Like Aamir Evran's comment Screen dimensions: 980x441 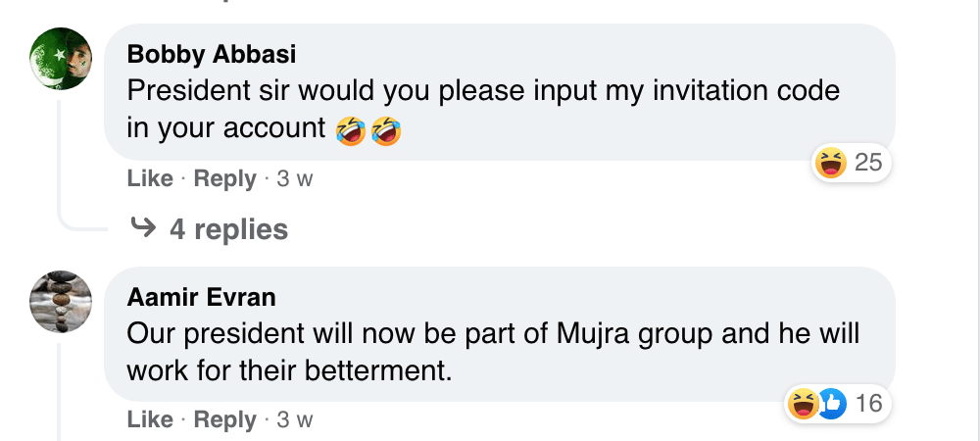coord(150,419)
